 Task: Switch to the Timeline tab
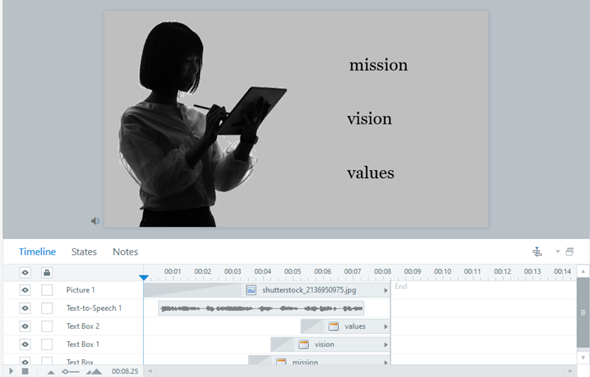(37, 252)
